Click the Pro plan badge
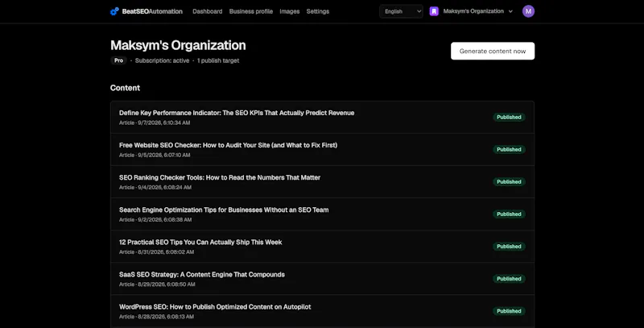The image size is (644, 328). point(118,60)
